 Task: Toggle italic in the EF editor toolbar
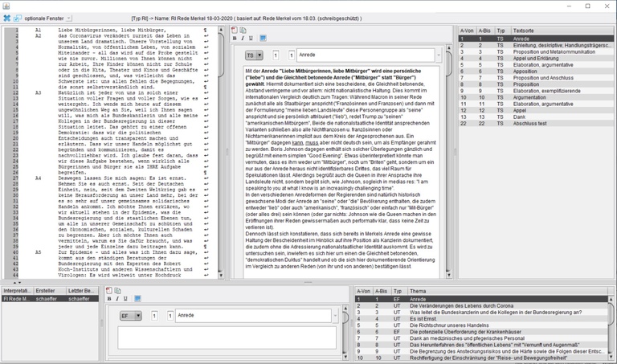(116, 299)
